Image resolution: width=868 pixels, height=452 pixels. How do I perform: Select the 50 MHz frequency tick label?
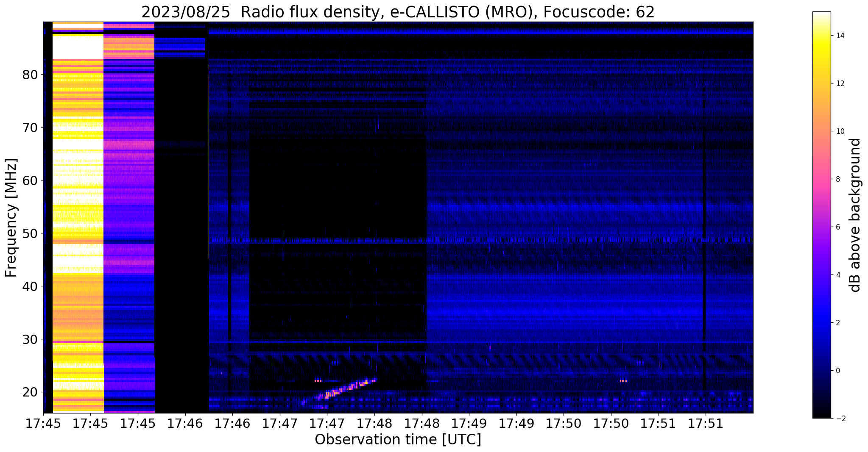point(31,234)
